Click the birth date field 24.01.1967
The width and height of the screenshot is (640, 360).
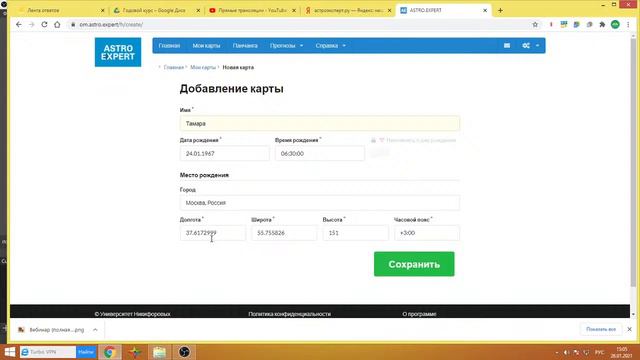pyautogui.click(x=224, y=153)
